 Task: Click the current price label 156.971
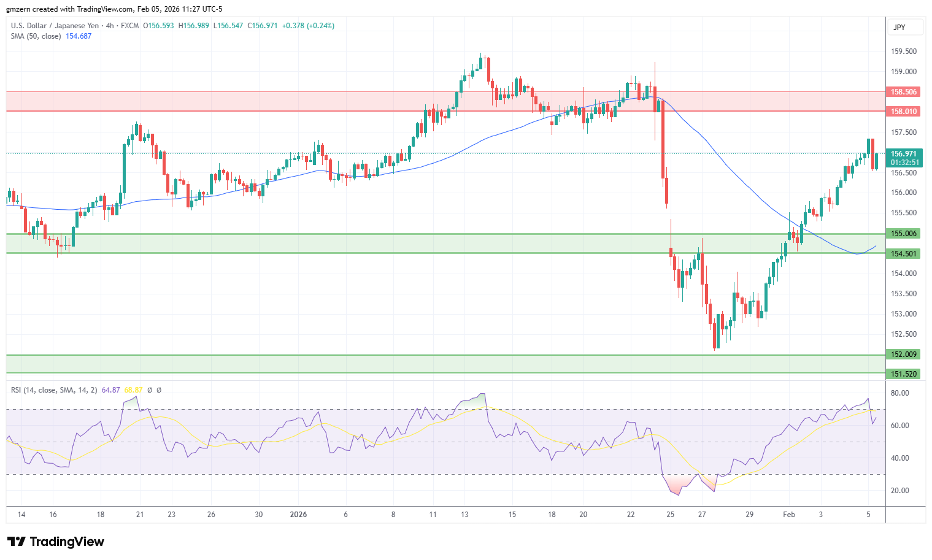pyautogui.click(x=904, y=154)
